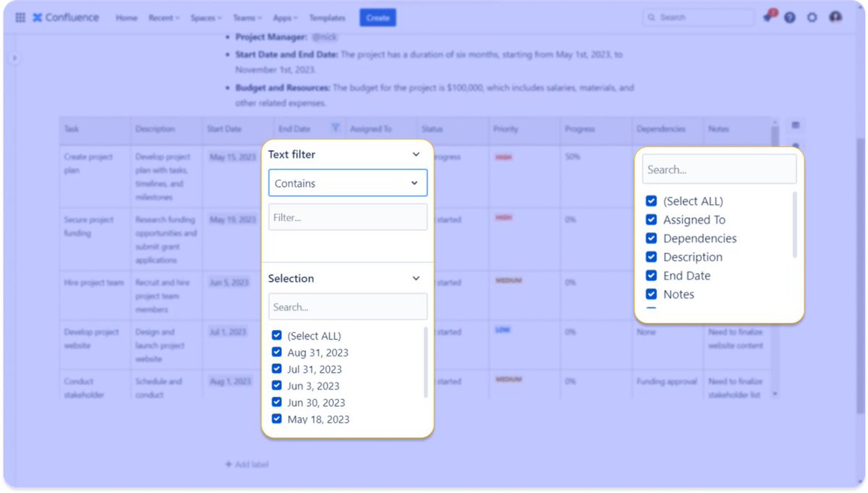Click the @nick project manager mention
This screenshot has height=493, width=868.
pos(325,36)
